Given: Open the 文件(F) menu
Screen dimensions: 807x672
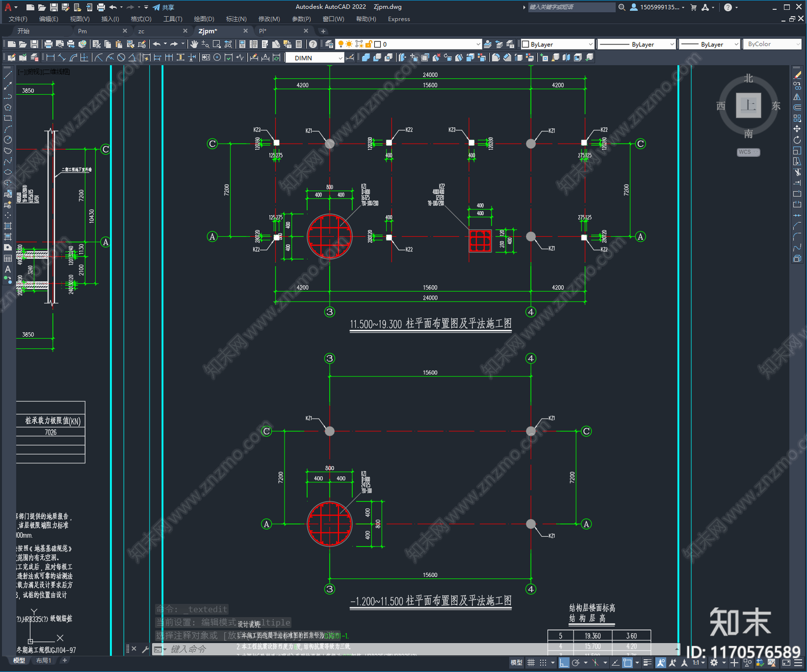Looking at the screenshot, I should [18, 19].
